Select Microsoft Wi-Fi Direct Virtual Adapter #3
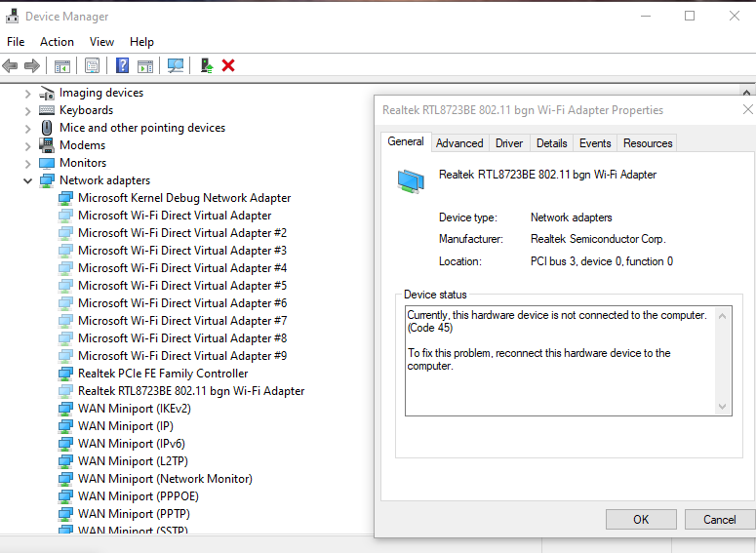756x553 pixels. (182, 251)
